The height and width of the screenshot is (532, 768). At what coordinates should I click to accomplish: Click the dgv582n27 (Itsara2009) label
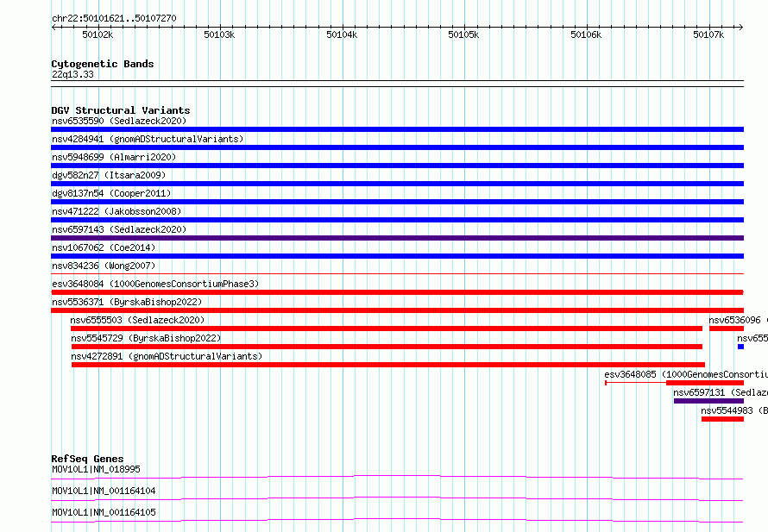tap(108, 175)
